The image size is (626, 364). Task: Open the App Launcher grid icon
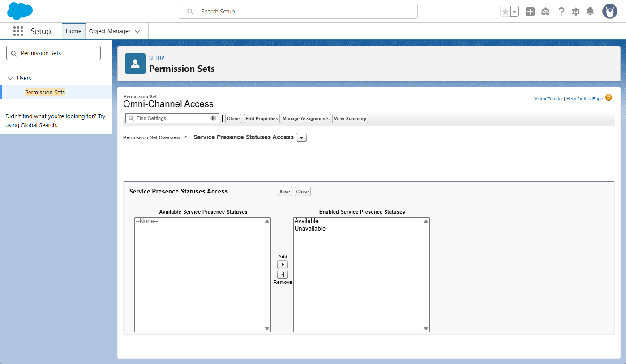18,31
